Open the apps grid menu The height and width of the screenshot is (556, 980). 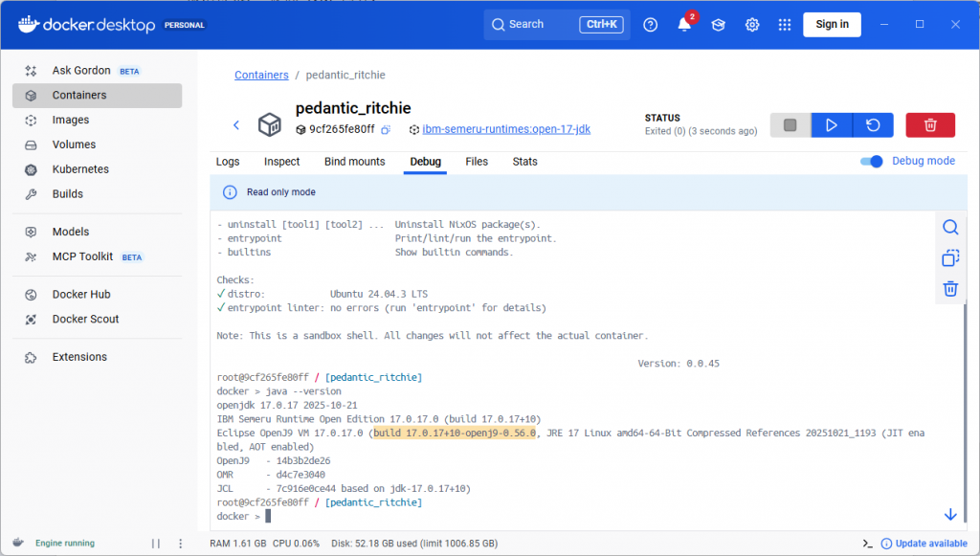tap(785, 25)
